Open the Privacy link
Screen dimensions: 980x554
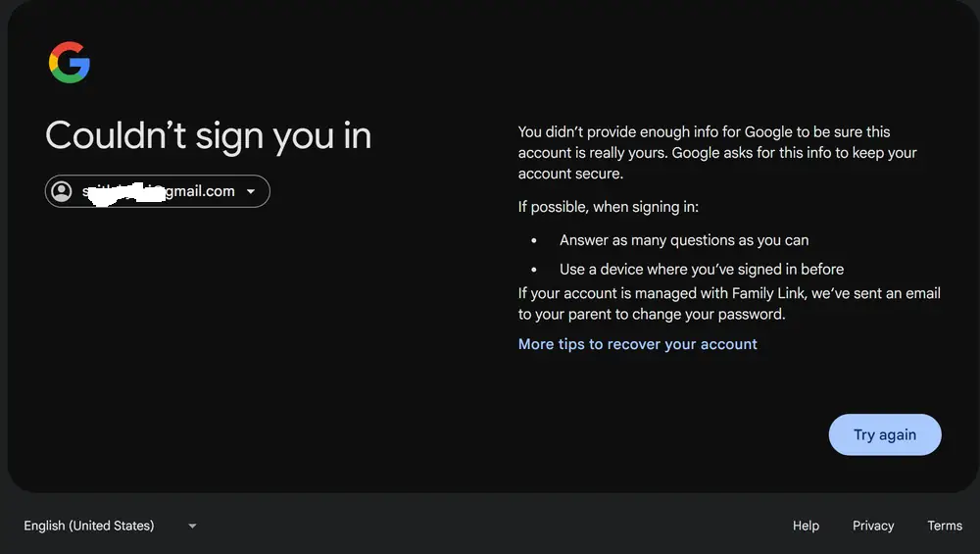[873, 526]
